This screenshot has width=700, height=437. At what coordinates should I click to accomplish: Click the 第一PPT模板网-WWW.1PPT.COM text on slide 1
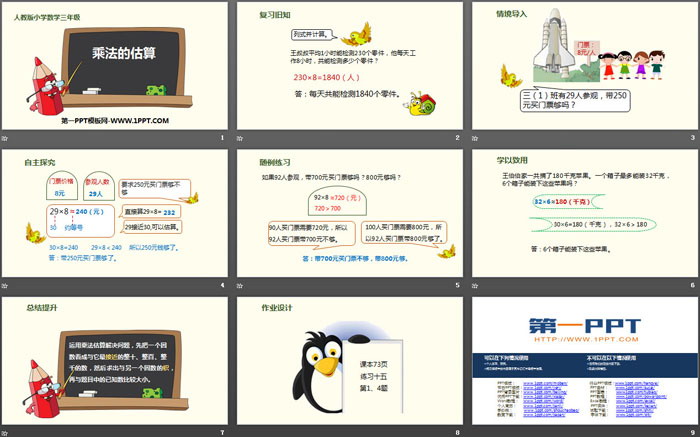coord(113,120)
